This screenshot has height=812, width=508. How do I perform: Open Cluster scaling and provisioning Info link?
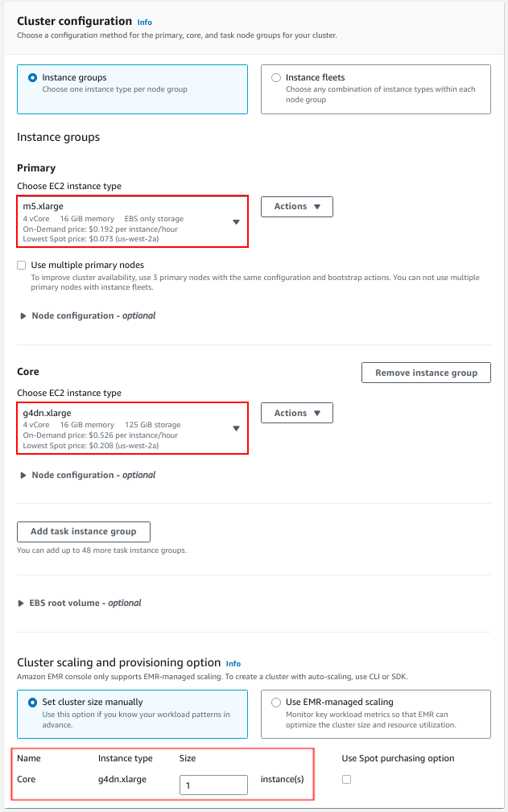(233, 664)
